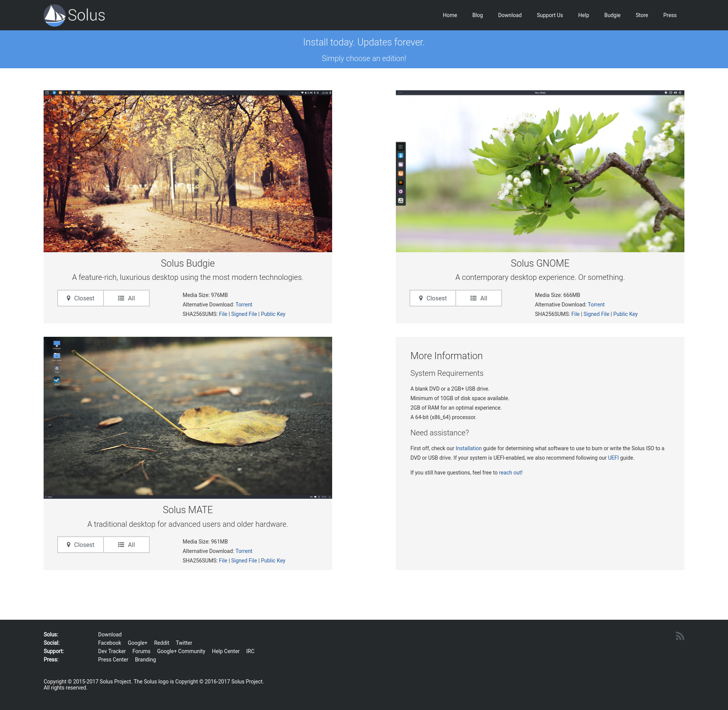The height and width of the screenshot is (710, 728).
Task: Open the Help menu item
Action: pyautogui.click(x=584, y=15)
